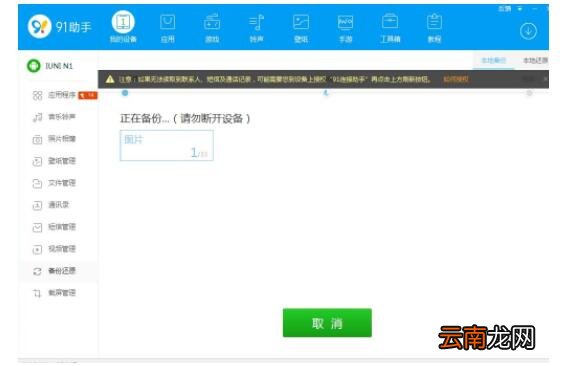Open the 教程 tutorial icon
The image size is (572, 366).
434,28
